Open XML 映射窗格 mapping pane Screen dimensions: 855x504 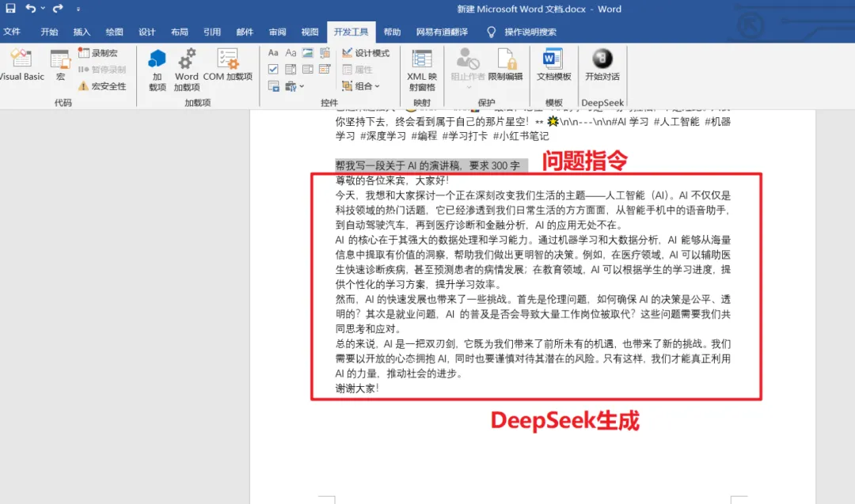(x=421, y=70)
